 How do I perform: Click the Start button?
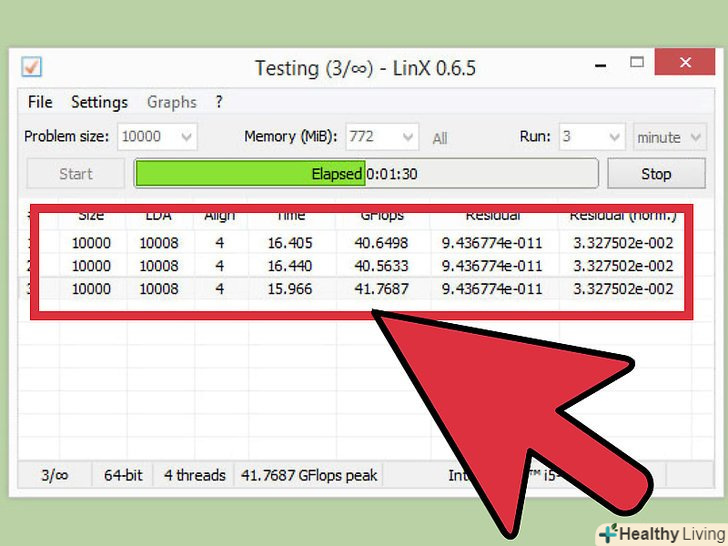point(76,174)
